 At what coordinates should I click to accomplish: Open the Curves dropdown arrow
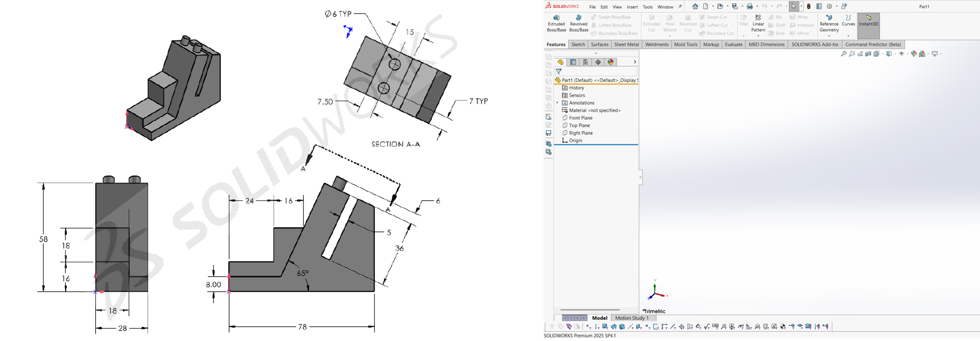(848, 36)
